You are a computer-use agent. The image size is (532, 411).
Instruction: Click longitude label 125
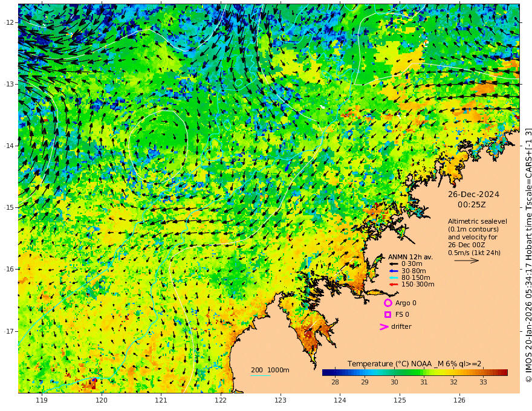point(400,401)
